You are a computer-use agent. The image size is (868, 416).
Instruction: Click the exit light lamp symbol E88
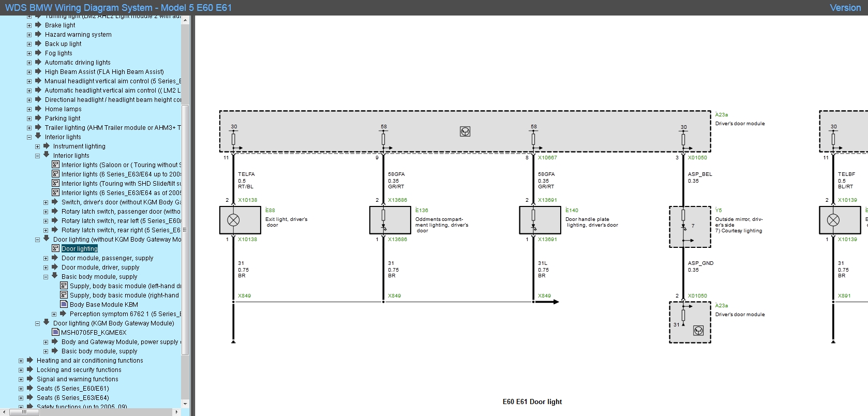(x=234, y=220)
